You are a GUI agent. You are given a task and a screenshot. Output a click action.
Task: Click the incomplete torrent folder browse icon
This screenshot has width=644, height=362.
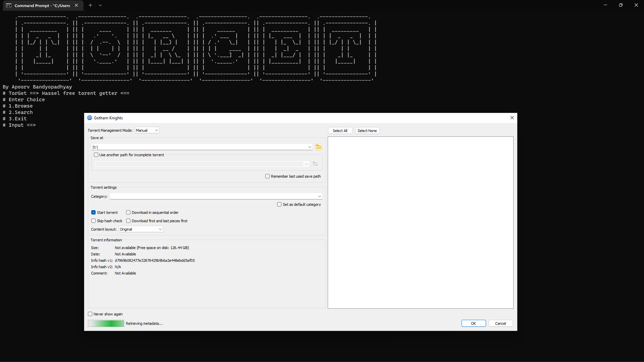[315, 164]
